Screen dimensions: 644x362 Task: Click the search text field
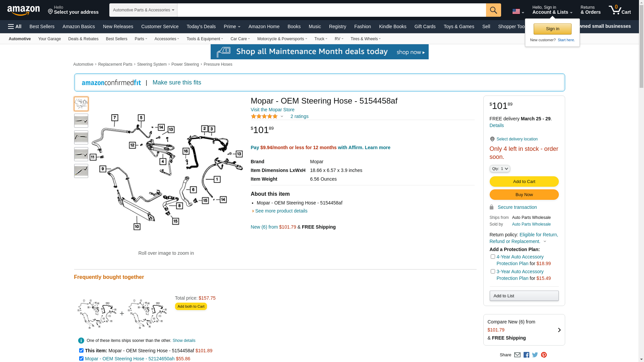331,10
